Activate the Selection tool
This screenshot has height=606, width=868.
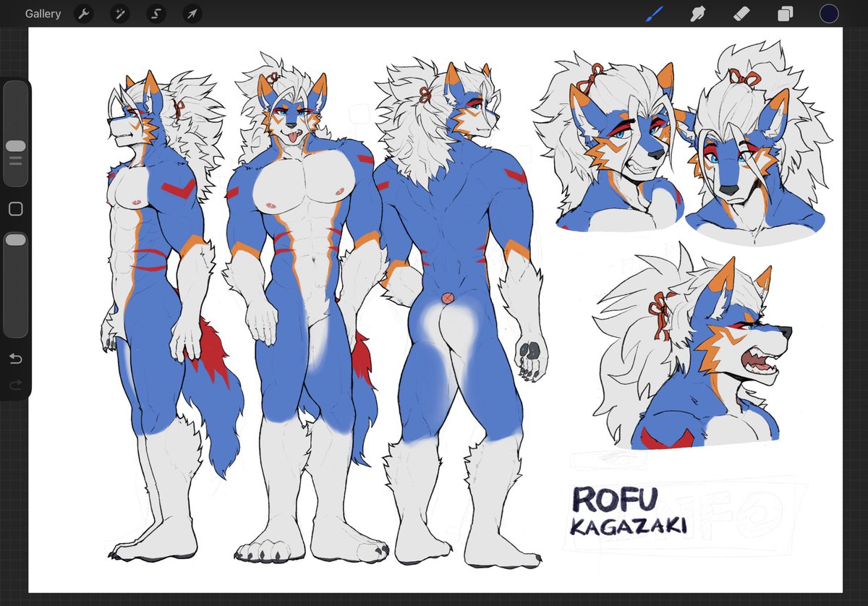click(x=156, y=13)
